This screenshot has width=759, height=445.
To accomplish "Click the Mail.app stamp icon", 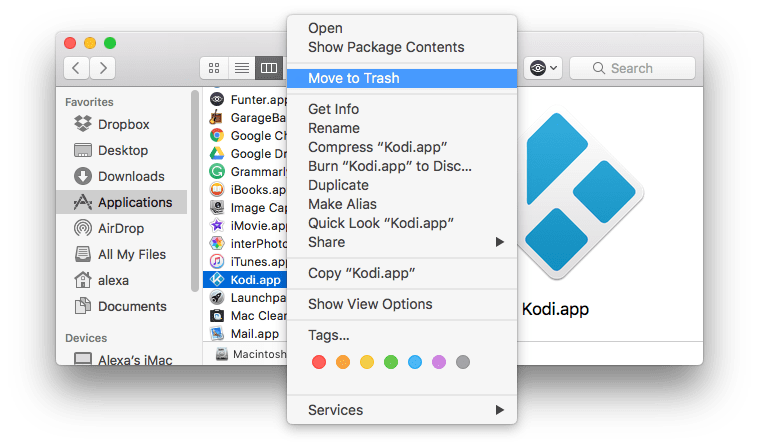I will click(217, 334).
